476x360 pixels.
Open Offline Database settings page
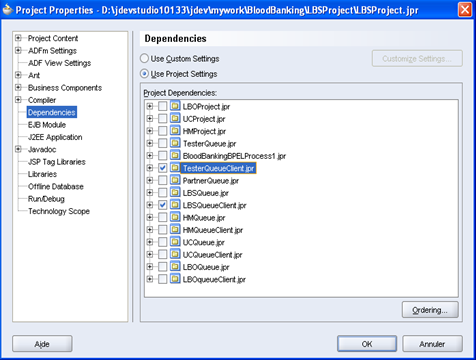tap(56, 186)
